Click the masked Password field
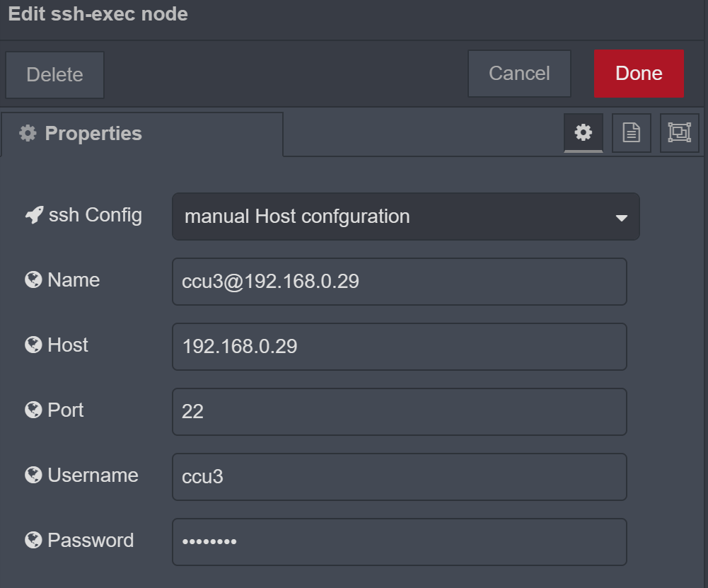The height and width of the screenshot is (588, 708). pos(399,542)
